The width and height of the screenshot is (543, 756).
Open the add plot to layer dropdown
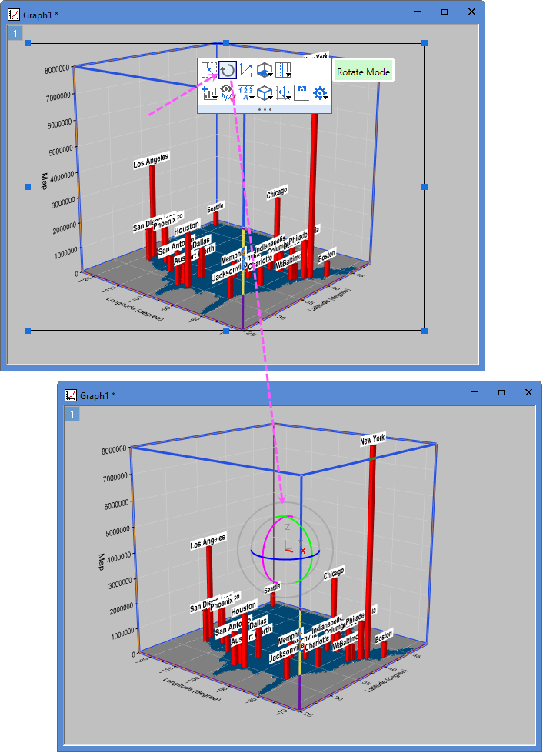pyautogui.click(x=208, y=92)
